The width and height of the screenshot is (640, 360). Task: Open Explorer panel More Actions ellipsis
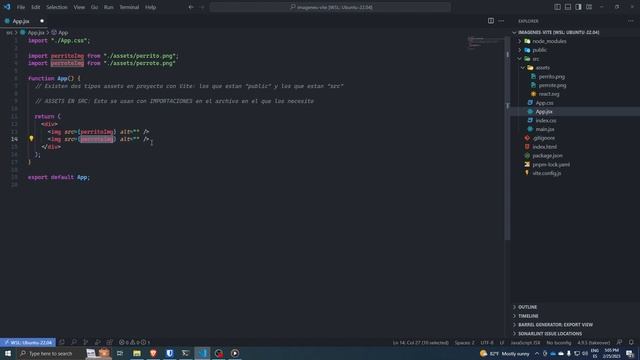click(631, 21)
